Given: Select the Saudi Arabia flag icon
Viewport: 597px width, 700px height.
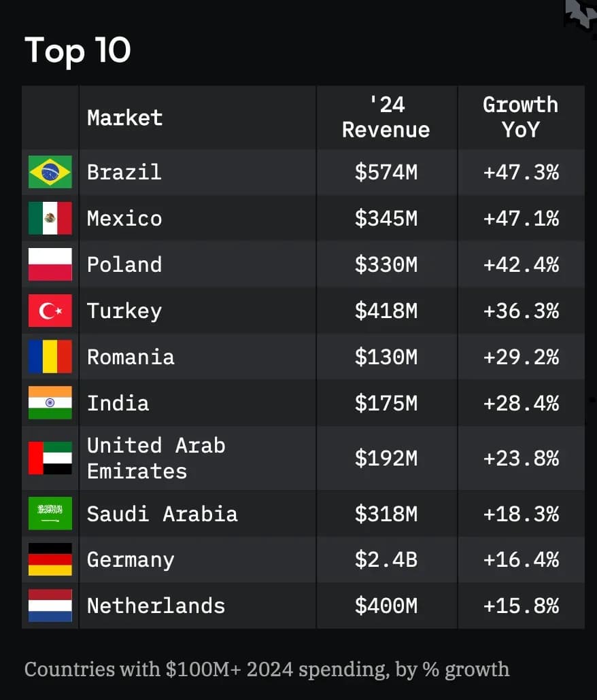Looking at the screenshot, I should [50, 513].
